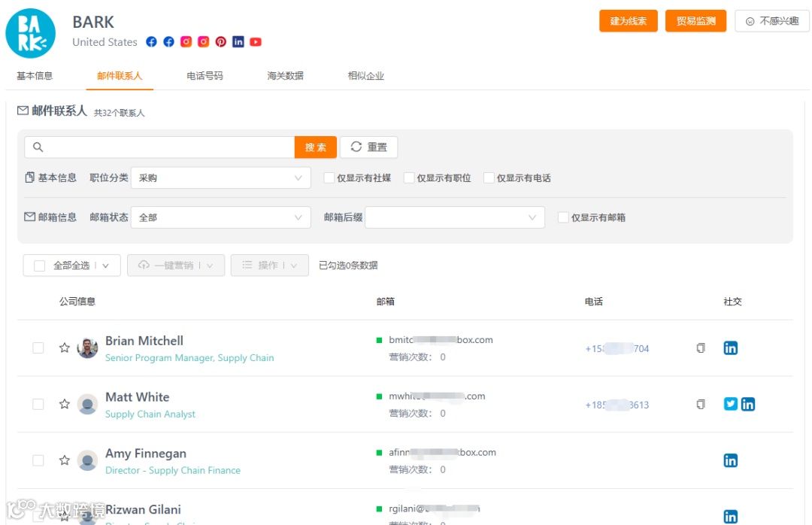The height and width of the screenshot is (525, 812).
Task: Open Matt White's Twitter icon
Action: 730,404
